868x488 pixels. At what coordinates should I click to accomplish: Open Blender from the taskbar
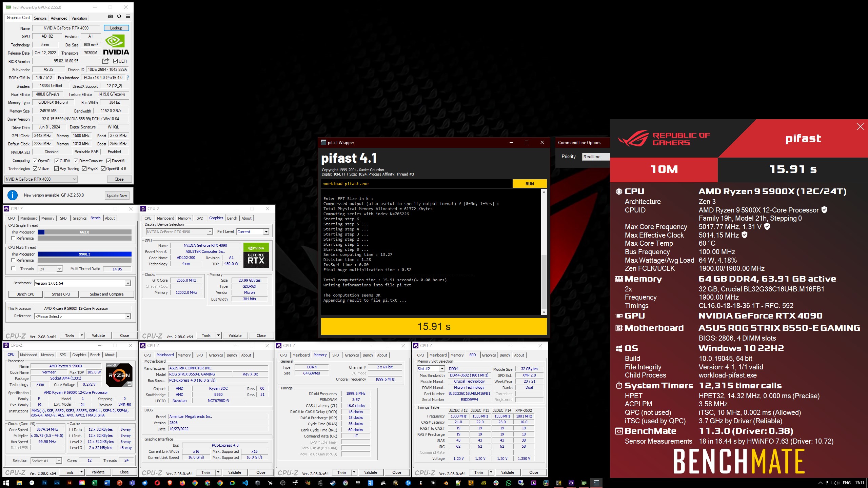coord(446,483)
